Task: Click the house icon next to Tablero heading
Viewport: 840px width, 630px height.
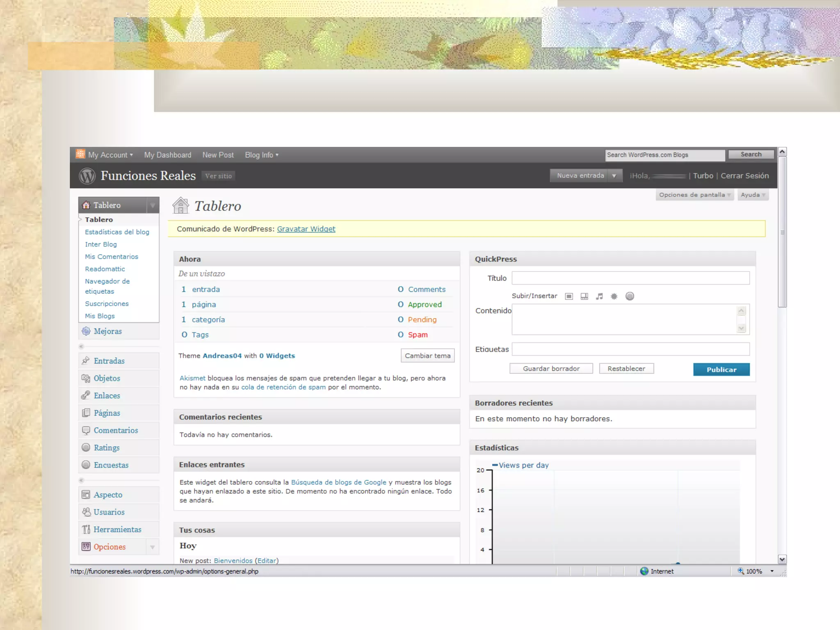Action: [x=180, y=205]
